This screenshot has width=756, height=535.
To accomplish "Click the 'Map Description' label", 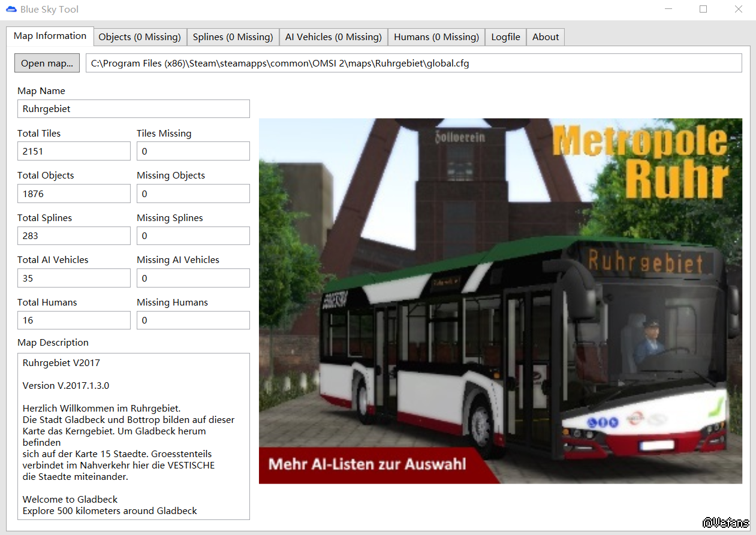I will click(53, 343).
